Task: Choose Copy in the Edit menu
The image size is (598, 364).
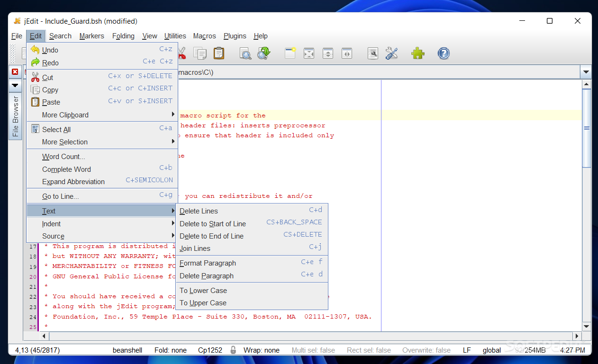Action: pos(102,89)
